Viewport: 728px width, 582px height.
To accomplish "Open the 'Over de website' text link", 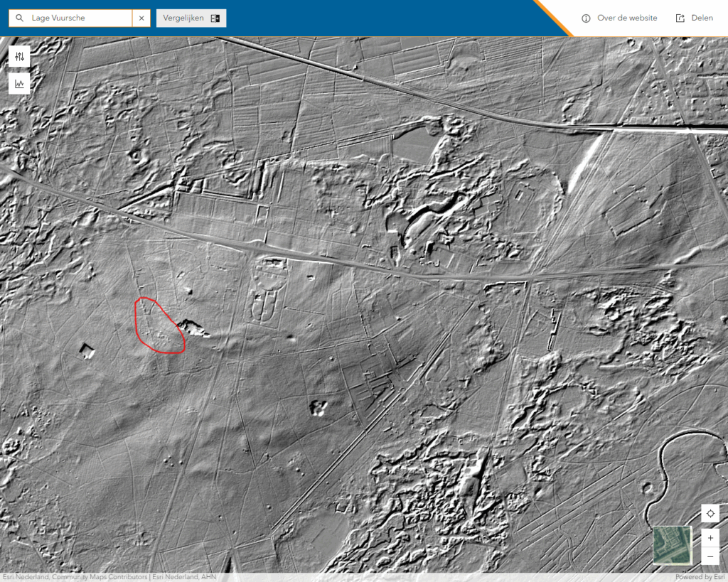I will click(627, 18).
